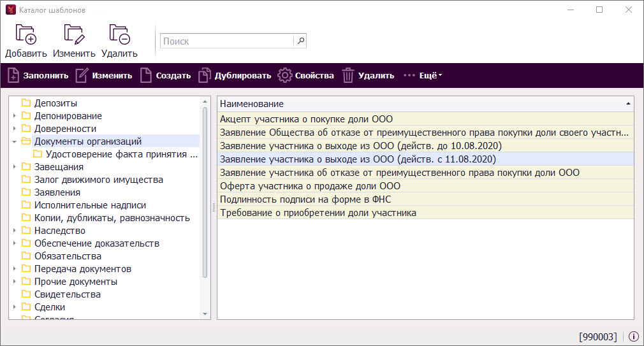
Task: Click the Обязательства folder icon
Action: click(x=26, y=256)
